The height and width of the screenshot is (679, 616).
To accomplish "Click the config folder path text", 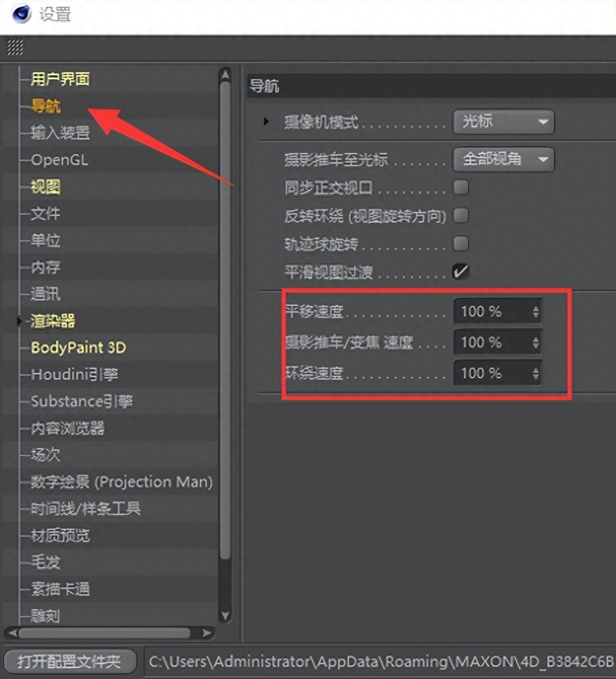I will click(381, 662).
